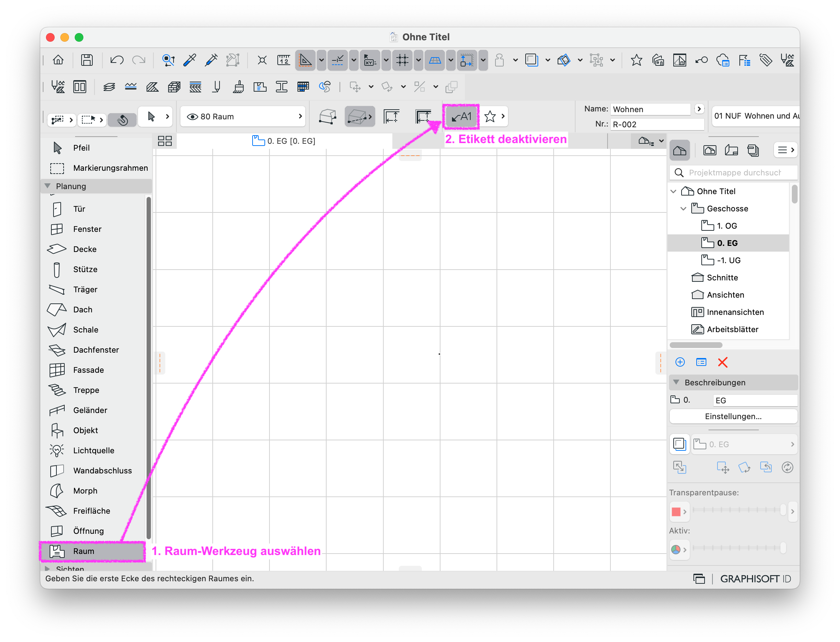Toggle the snap guides button
Screen dimensions: 840x642
338,60
